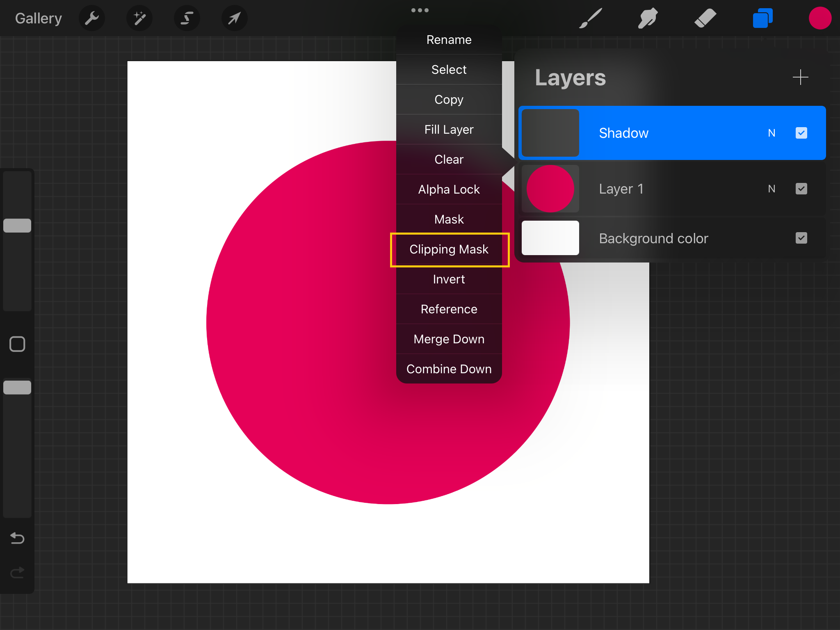
Task: Open the layer options menu with three dots
Action: (x=420, y=10)
